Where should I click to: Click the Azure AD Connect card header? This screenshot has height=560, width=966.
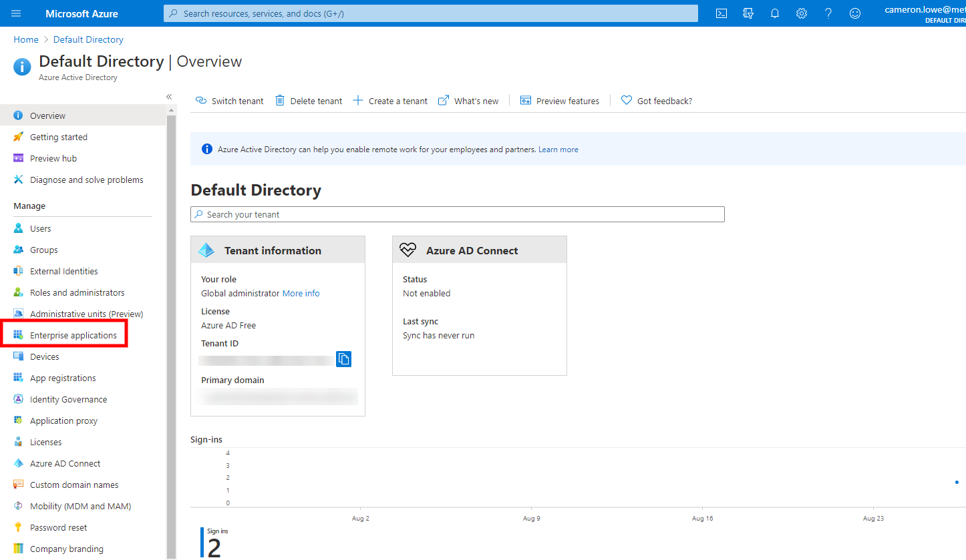click(x=480, y=250)
